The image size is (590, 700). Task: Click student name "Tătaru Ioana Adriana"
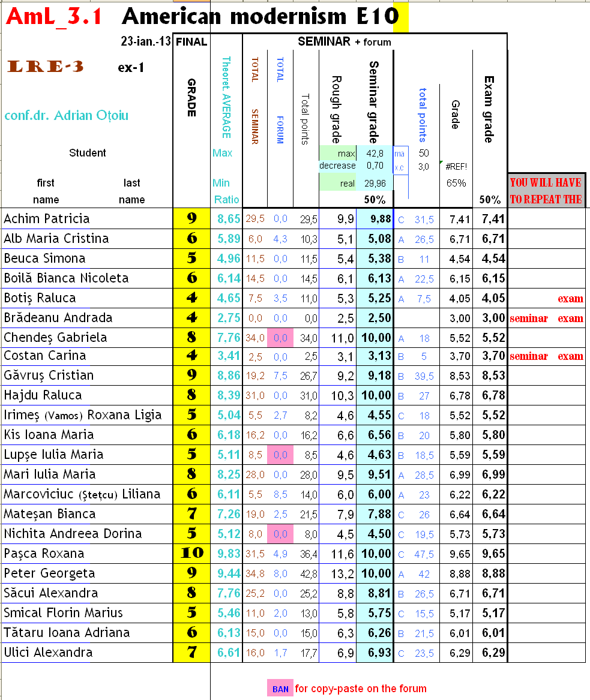(67, 633)
